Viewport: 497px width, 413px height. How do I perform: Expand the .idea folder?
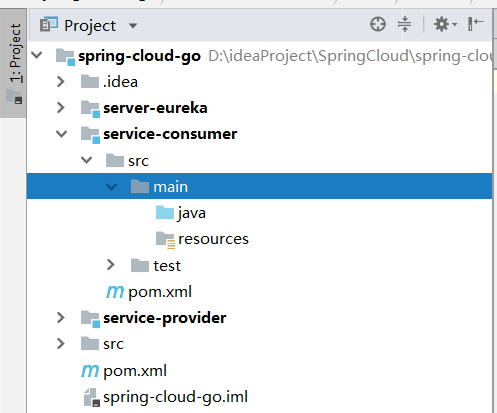pyautogui.click(x=61, y=82)
